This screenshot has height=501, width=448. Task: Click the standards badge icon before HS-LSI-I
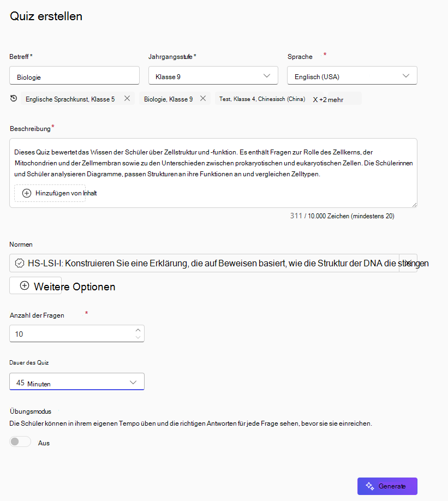pos(20,263)
